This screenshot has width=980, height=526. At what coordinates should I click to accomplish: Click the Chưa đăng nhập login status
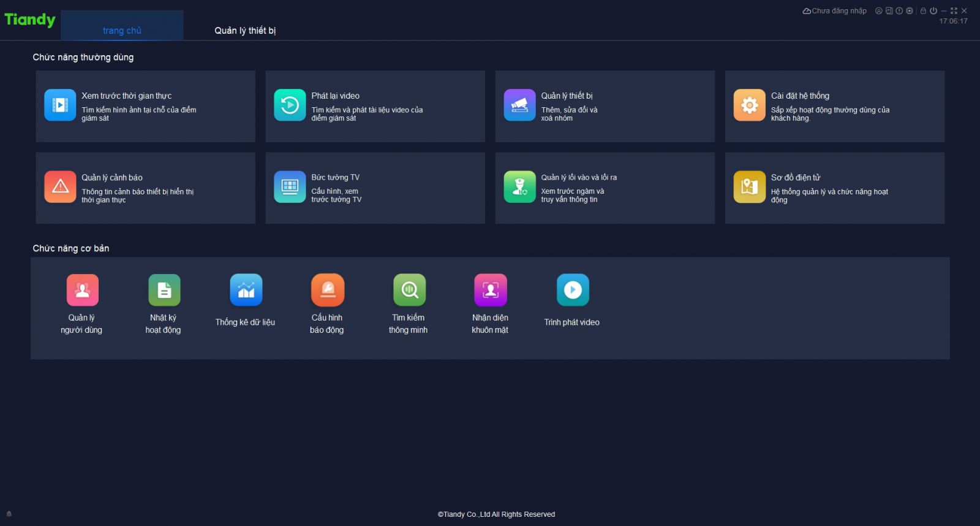pos(835,11)
